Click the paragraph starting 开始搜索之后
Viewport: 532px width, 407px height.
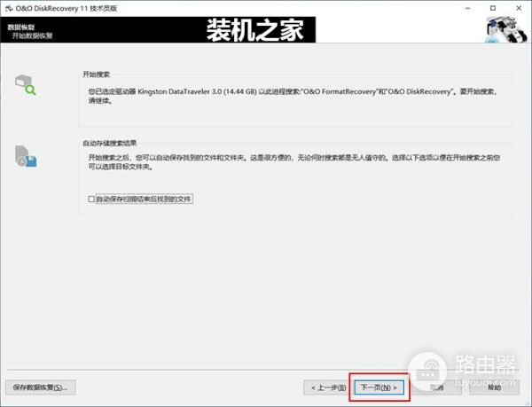(x=294, y=162)
